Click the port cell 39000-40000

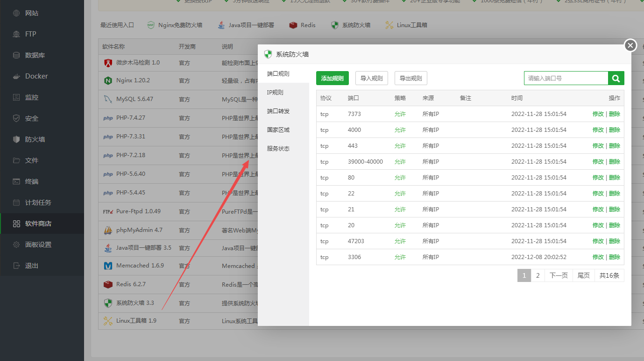coord(365,162)
